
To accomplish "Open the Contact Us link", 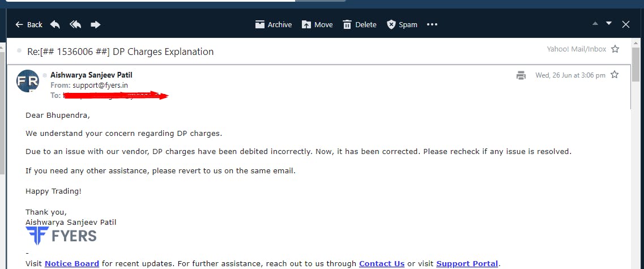I will (x=382, y=264).
